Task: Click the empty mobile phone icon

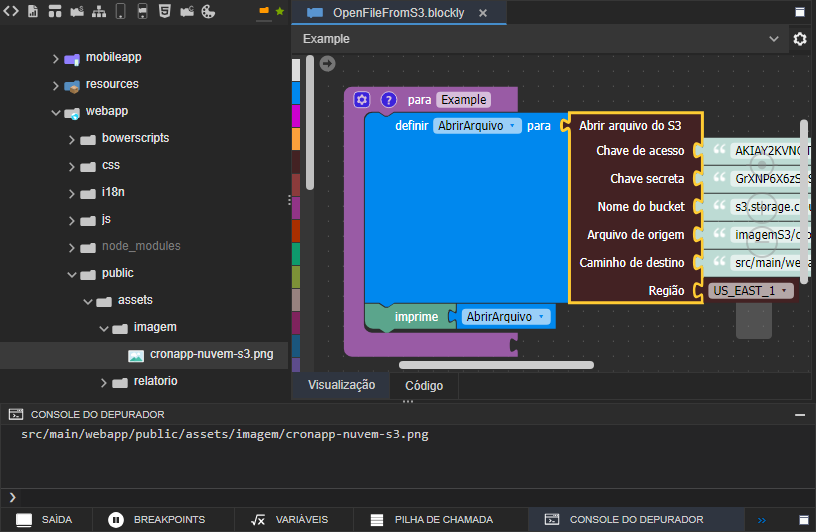Action: click(x=120, y=11)
